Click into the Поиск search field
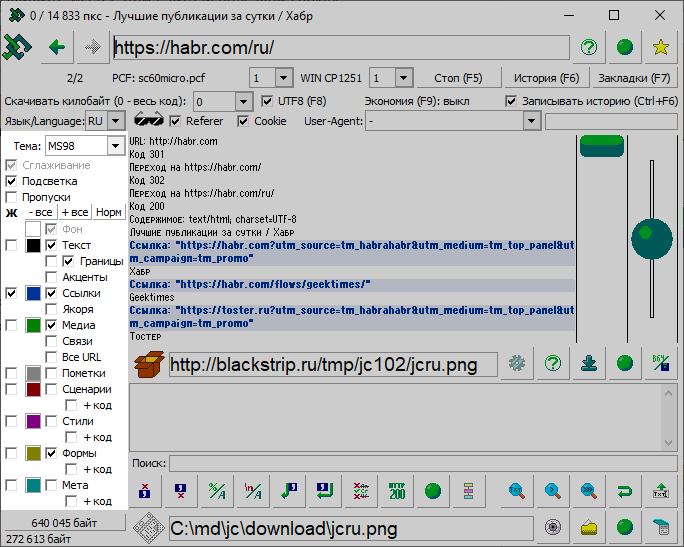684x547 pixels. click(x=423, y=463)
